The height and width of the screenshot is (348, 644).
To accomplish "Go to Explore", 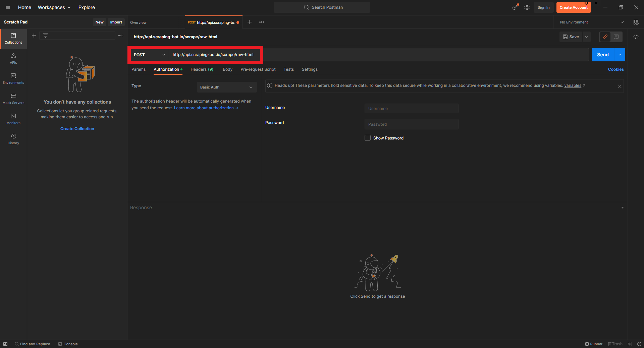I will click(87, 7).
